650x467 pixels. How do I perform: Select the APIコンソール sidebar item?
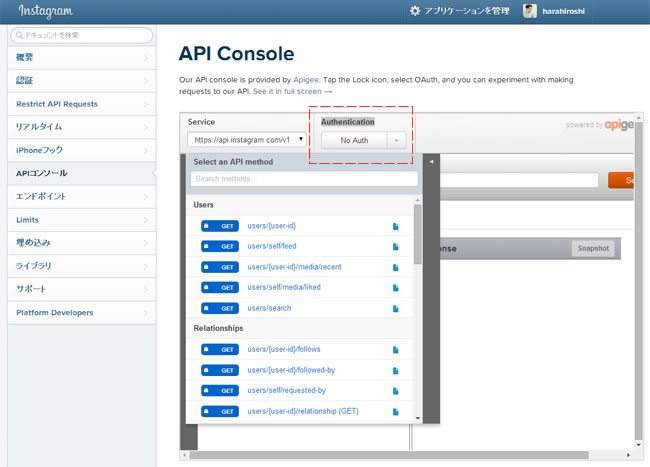(82, 174)
